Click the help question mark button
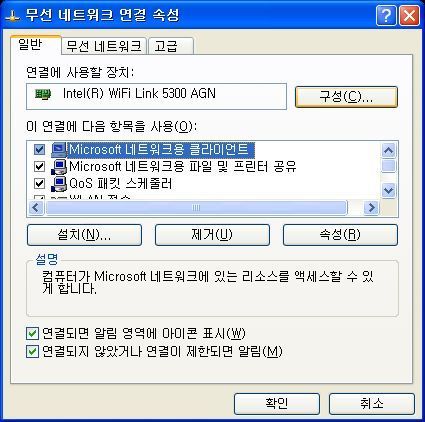This screenshot has width=425, height=422. 386,15
